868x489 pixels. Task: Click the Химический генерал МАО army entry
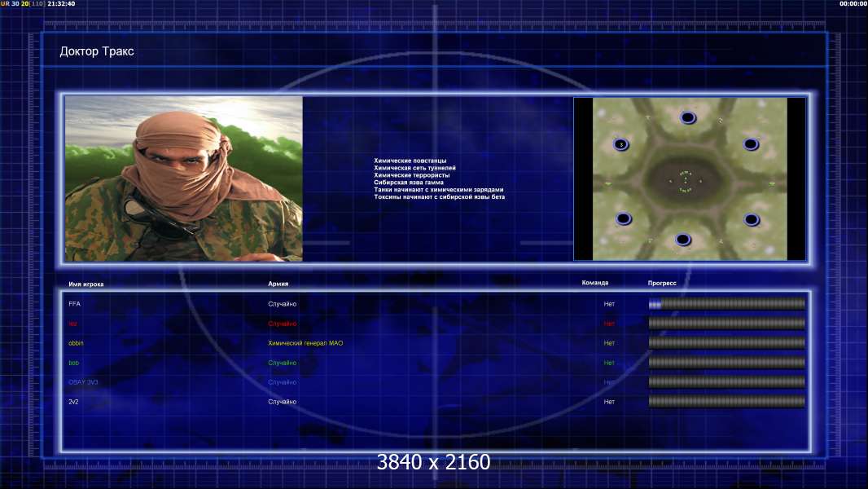[x=305, y=343]
